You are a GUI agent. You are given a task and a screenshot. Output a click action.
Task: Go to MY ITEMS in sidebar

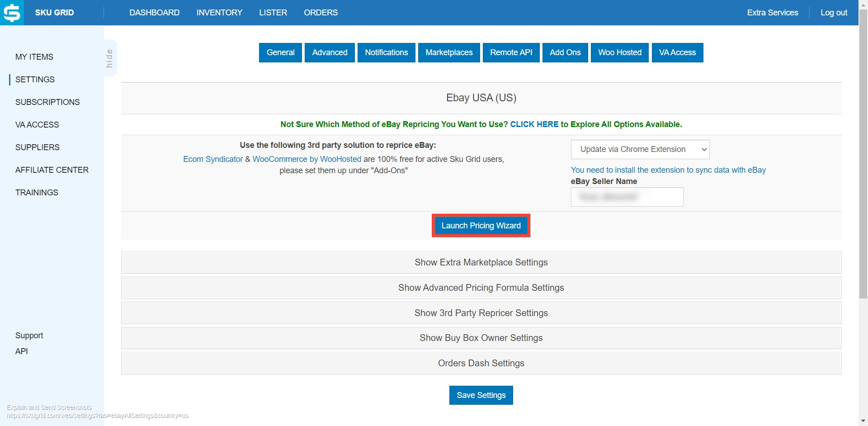click(x=34, y=57)
